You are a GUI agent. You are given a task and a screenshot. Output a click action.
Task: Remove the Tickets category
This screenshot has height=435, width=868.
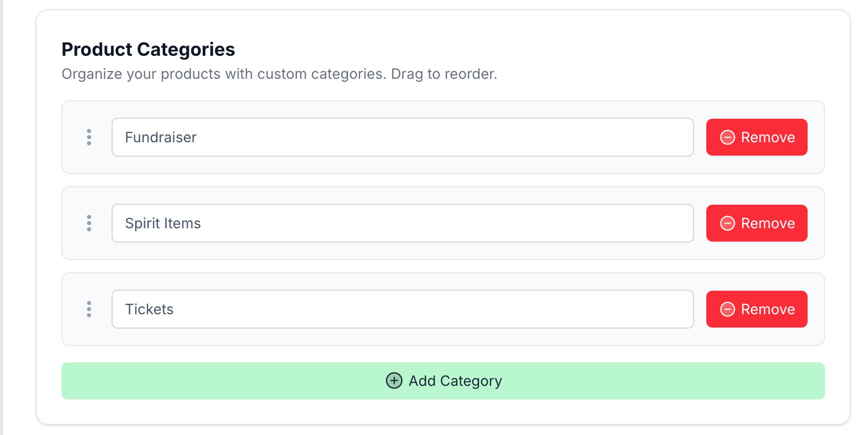(x=756, y=309)
